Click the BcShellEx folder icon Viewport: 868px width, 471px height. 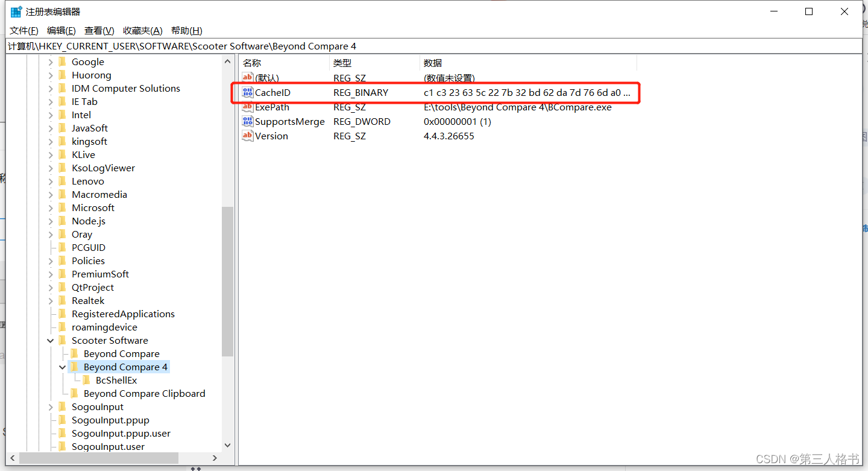pyautogui.click(x=87, y=380)
